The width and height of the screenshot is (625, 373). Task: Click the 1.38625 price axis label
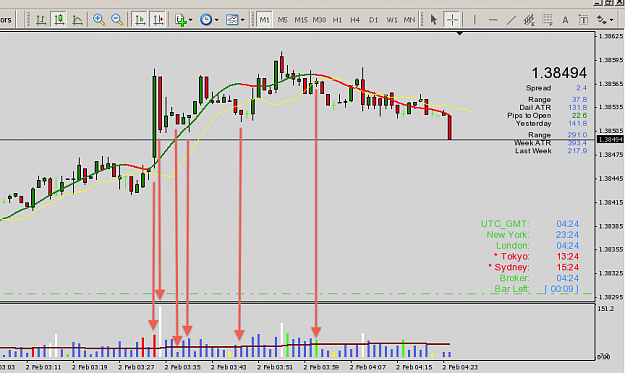(611, 36)
